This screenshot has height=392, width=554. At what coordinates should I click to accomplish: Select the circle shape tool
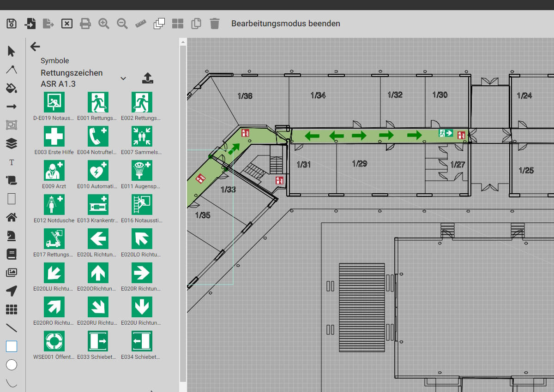[12, 365]
